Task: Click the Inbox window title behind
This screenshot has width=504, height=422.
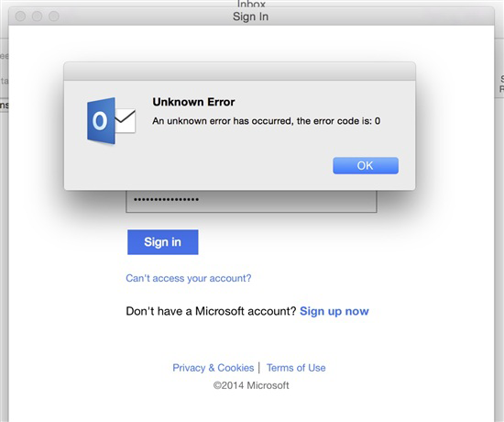Action: point(251,4)
